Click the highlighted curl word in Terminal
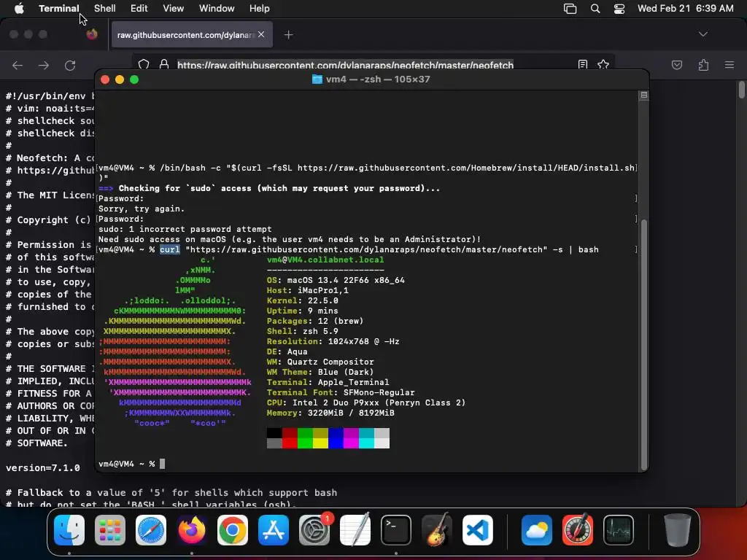This screenshot has width=747, height=560. pyautogui.click(x=169, y=249)
